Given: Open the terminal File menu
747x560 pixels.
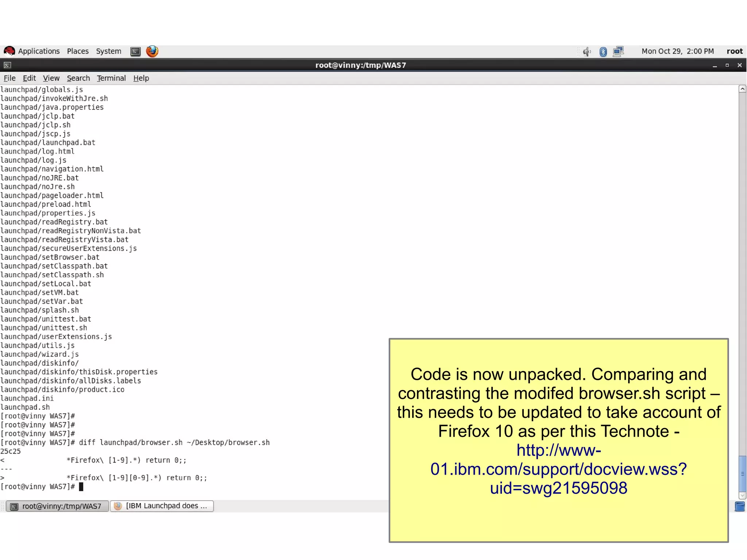Looking at the screenshot, I should pos(9,78).
